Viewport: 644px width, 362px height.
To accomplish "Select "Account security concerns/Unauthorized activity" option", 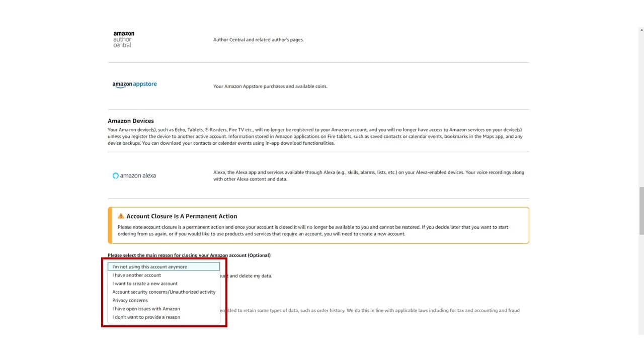I will point(164,292).
